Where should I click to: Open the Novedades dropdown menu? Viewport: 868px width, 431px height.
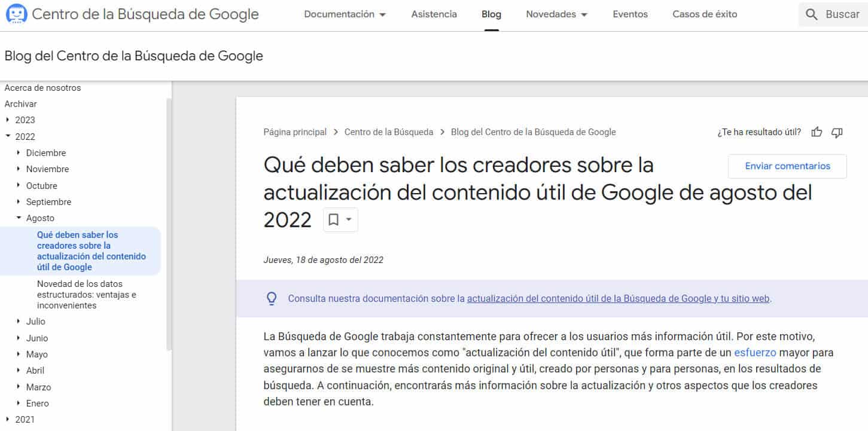coord(556,14)
